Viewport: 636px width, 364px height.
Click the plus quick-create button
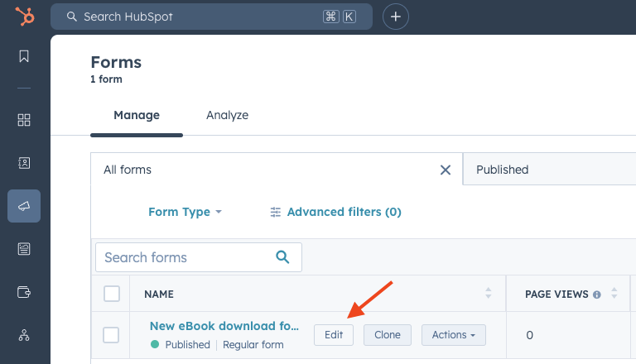(x=396, y=17)
